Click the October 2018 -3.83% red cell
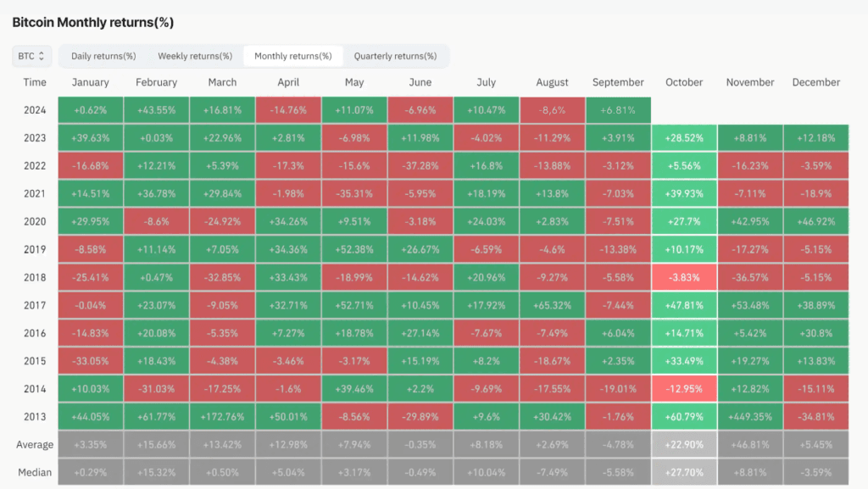The height and width of the screenshot is (489, 868). (684, 277)
